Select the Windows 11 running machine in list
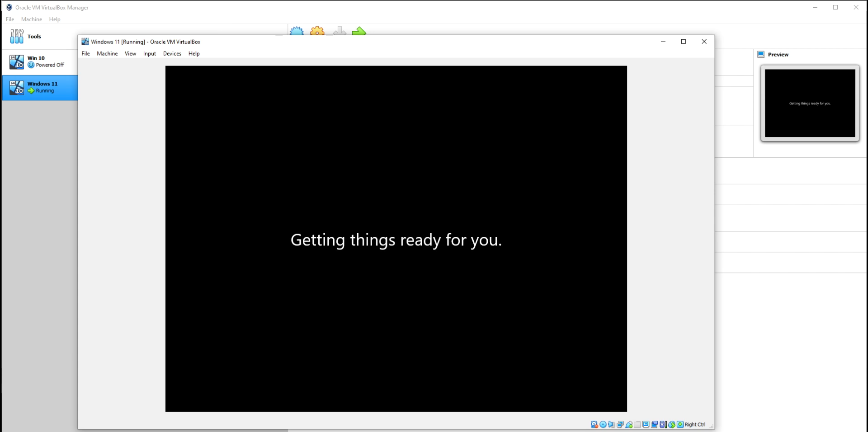868x432 pixels. click(40, 88)
